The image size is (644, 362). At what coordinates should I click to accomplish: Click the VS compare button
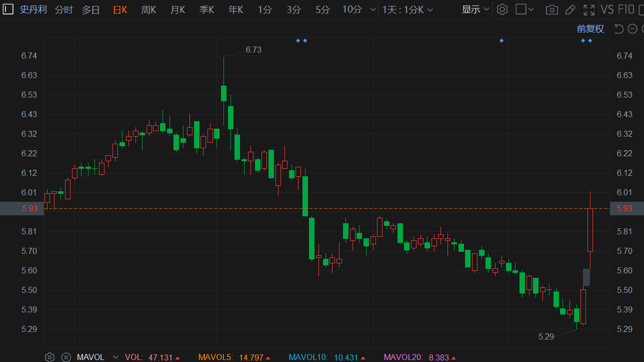coord(607,10)
